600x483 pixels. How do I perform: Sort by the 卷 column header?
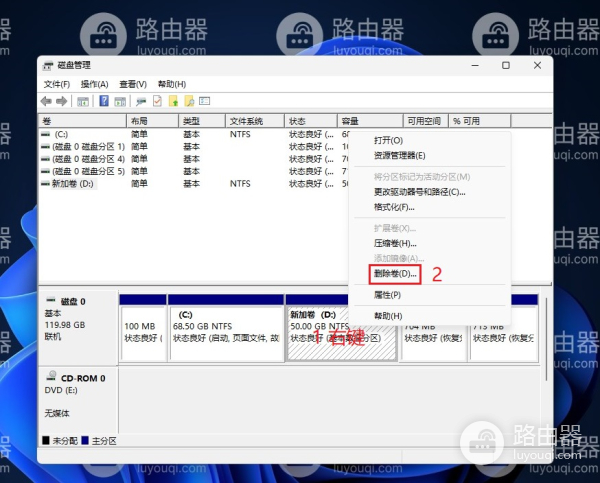click(x=82, y=121)
